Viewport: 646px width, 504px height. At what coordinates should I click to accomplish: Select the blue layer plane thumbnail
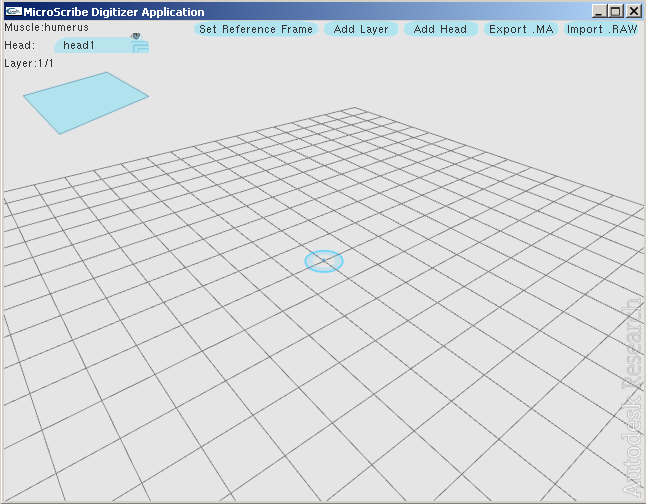tap(86, 103)
